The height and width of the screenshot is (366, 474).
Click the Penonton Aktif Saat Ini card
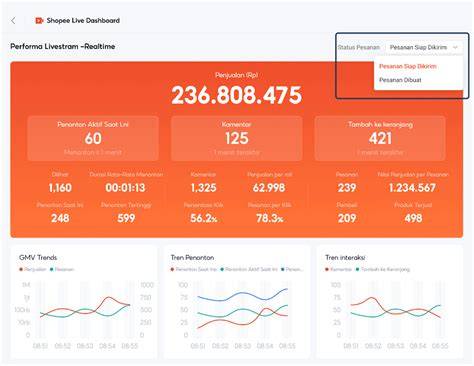pos(93,138)
